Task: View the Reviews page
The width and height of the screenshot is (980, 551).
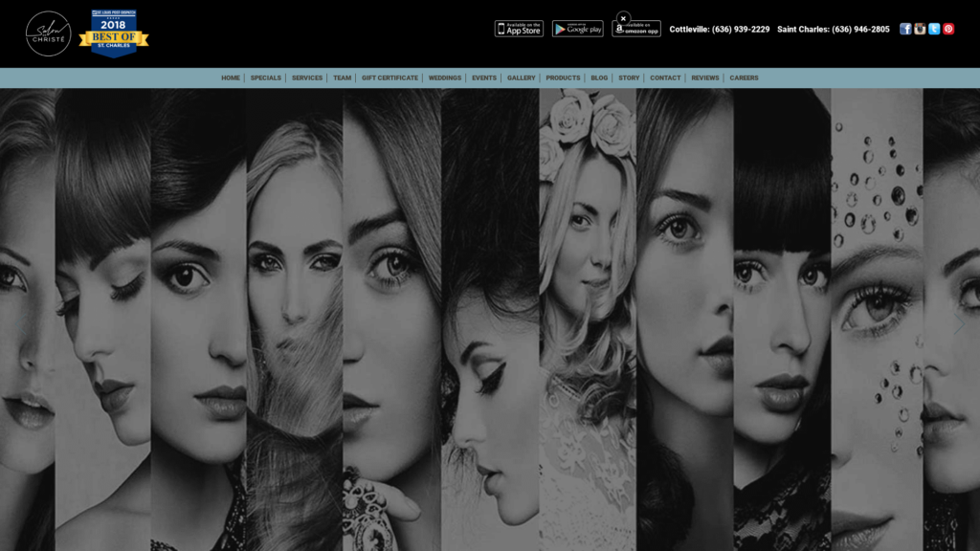Action: coord(705,77)
